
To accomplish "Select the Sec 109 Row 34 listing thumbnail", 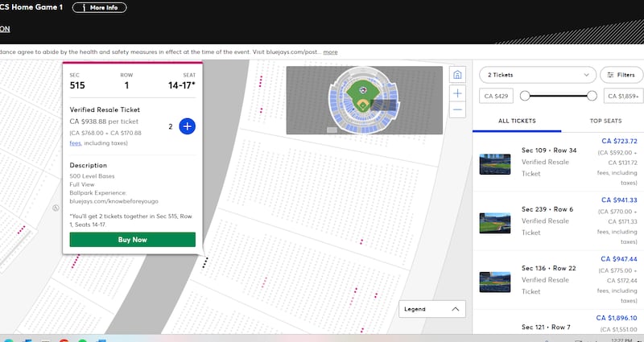I will (x=494, y=164).
